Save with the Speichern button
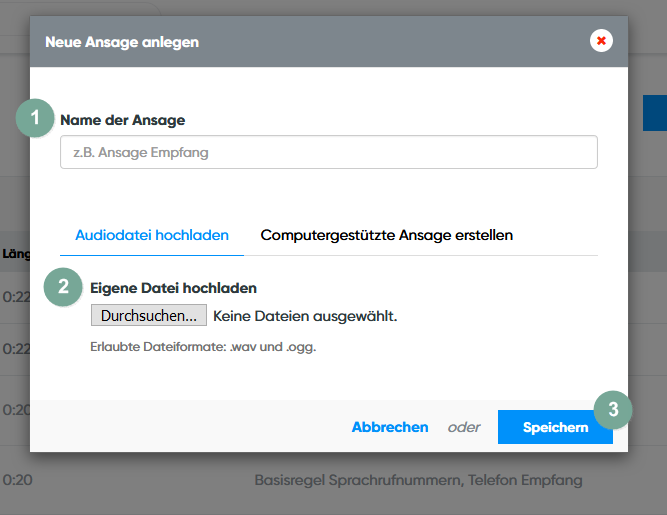667x515 pixels. coord(554,427)
